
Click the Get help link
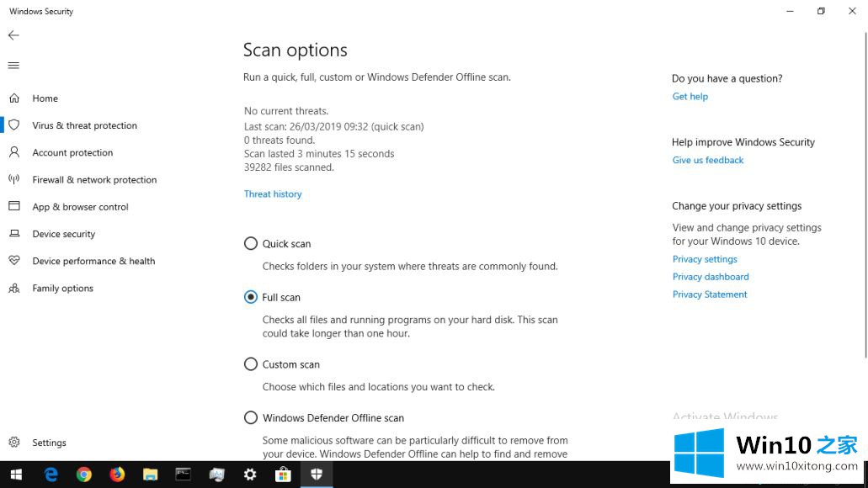(x=690, y=96)
